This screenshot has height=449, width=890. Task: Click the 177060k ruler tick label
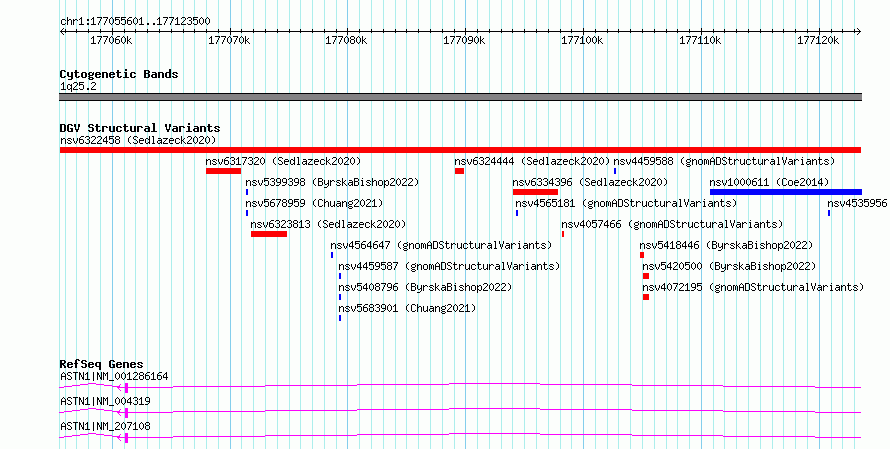click(111, 40)
